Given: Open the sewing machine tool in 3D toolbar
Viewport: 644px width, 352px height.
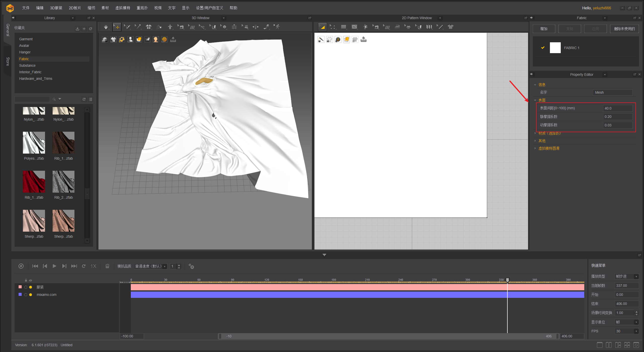Looking at the screenshot, I should point(181,27).
